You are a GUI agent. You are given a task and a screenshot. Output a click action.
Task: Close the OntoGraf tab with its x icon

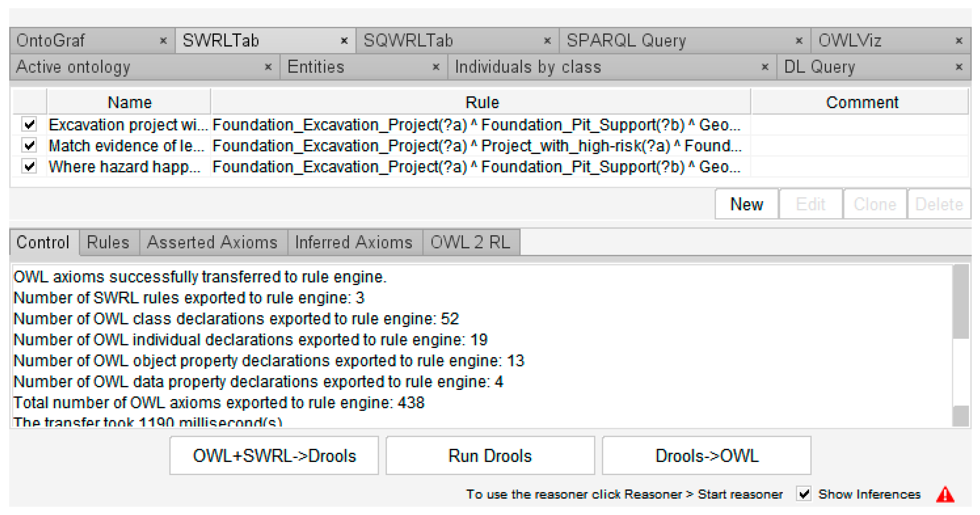pos(163,41)
